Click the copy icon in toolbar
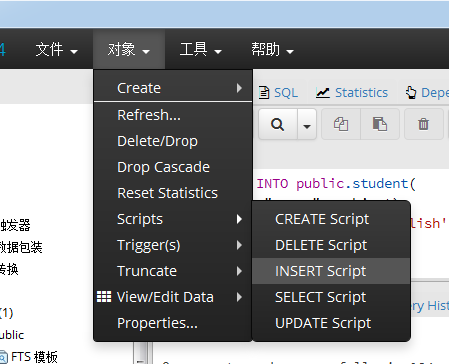 (341, 124)
